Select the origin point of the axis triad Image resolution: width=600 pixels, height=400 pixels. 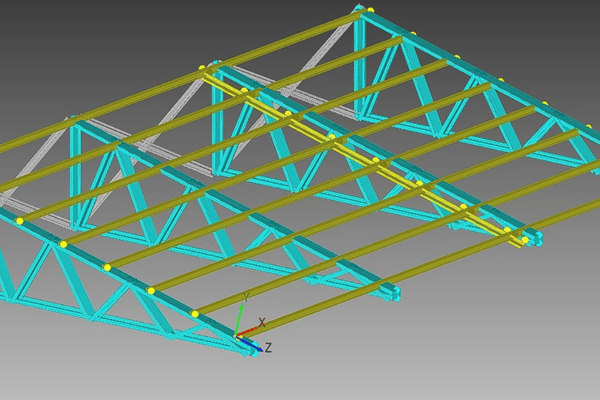(236, 336)
